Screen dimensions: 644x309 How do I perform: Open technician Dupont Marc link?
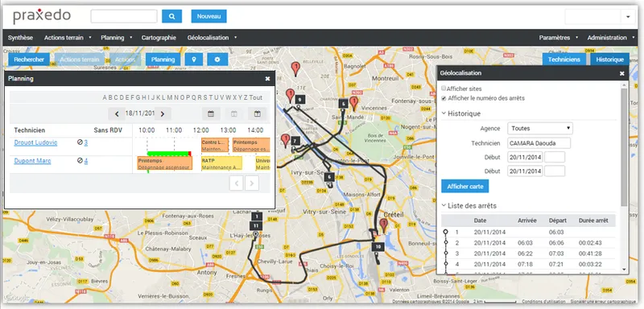32,161
